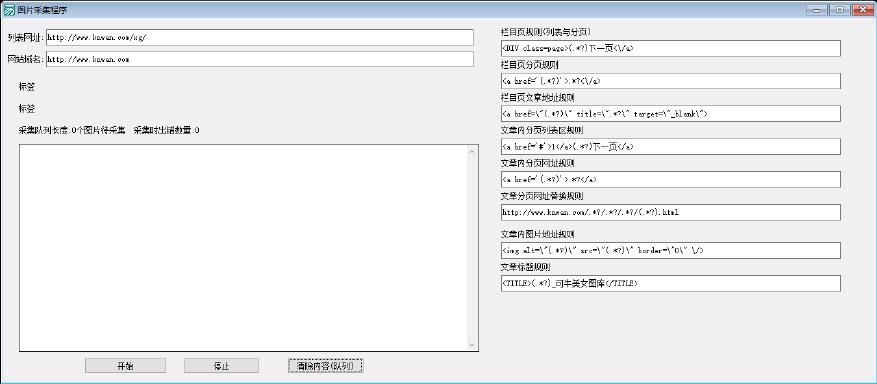This screenshot has width=877, height=384.
Task: Click the 开始 button
Action: click(125, 366)
